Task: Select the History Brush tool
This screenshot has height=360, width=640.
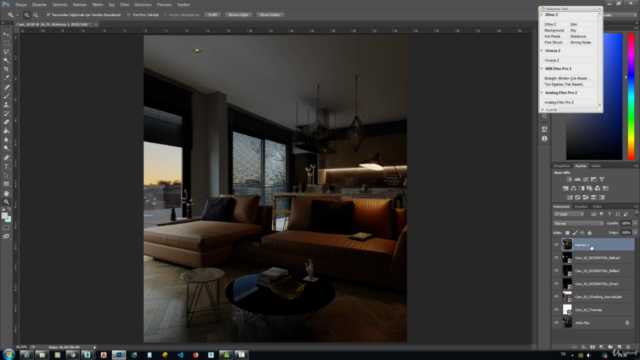Action: click(x=6, y=113)
